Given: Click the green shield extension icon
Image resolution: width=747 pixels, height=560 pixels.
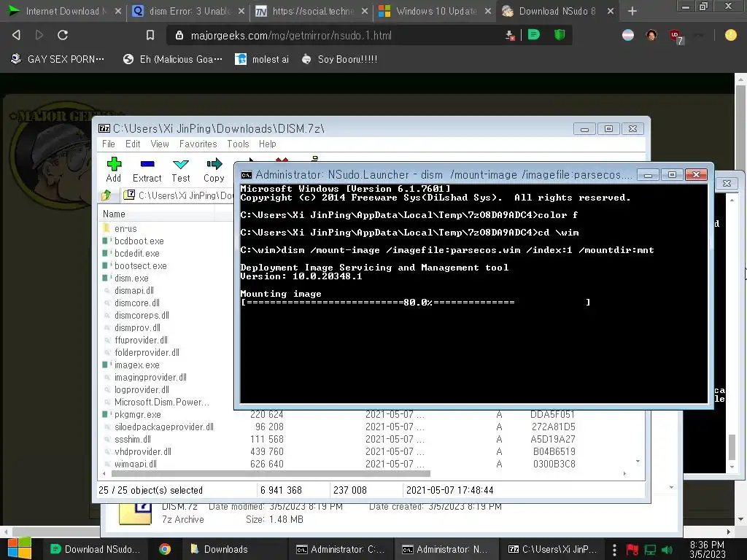Looking at the screenshot, I should [560, 35].
